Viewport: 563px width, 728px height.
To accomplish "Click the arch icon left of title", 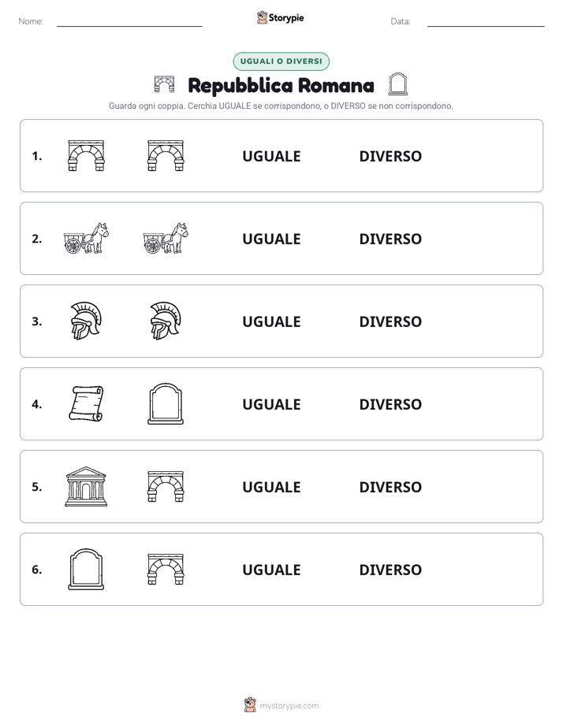I will [165, 84].
